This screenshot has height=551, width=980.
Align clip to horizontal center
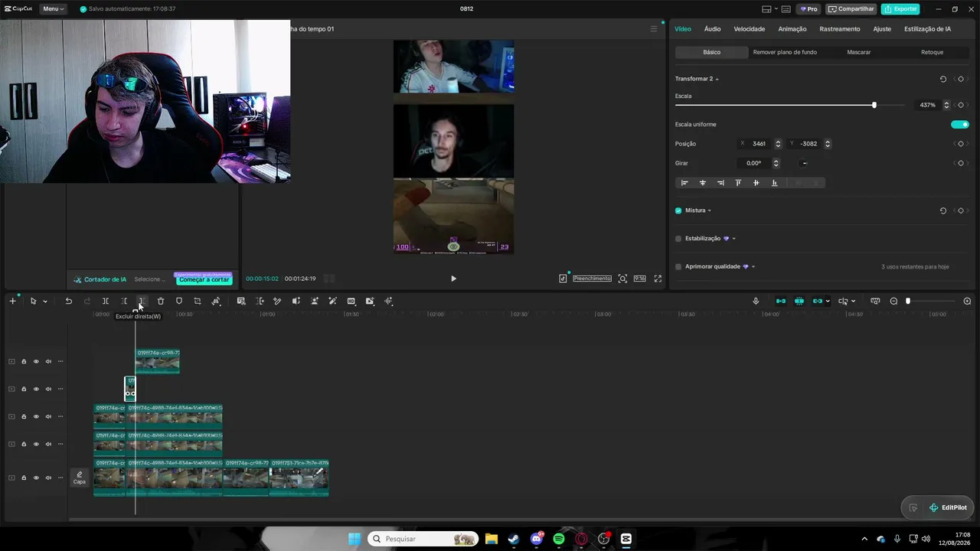pos(703,183)
